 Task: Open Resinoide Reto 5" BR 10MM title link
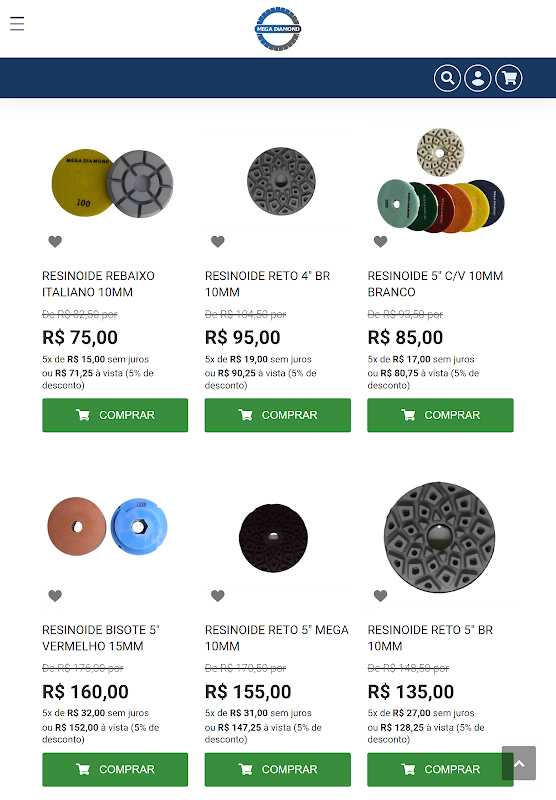[x=431, y=638]
